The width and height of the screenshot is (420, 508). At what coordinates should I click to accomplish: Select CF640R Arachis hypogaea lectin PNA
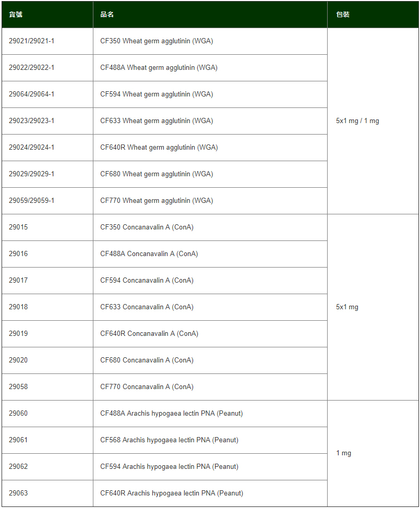click(x=172, y=493)
